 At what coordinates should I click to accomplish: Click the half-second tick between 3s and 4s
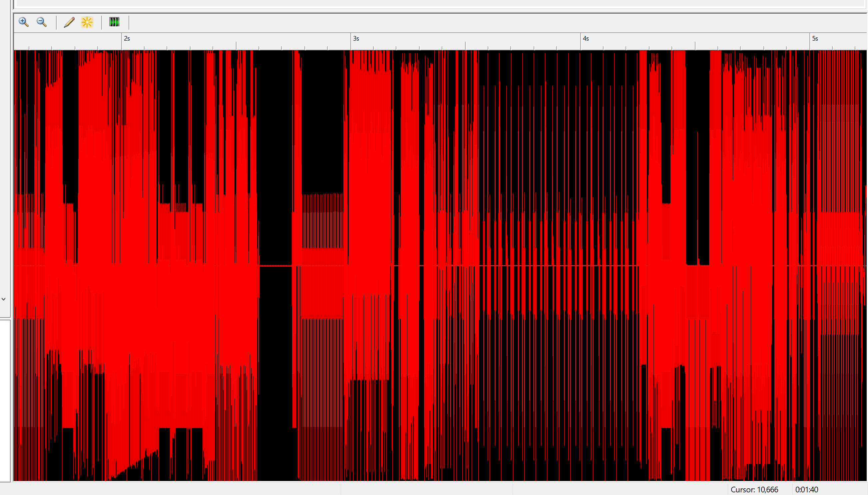465,46
